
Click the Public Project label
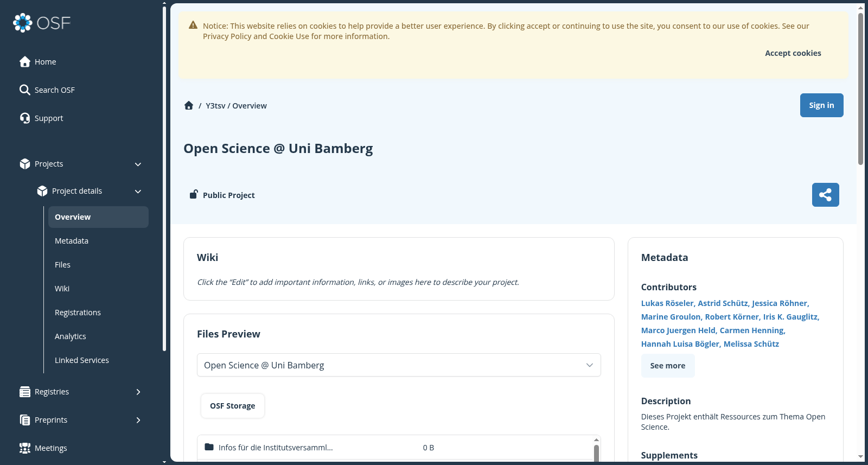pyautogui.click(x=228, y=195)
